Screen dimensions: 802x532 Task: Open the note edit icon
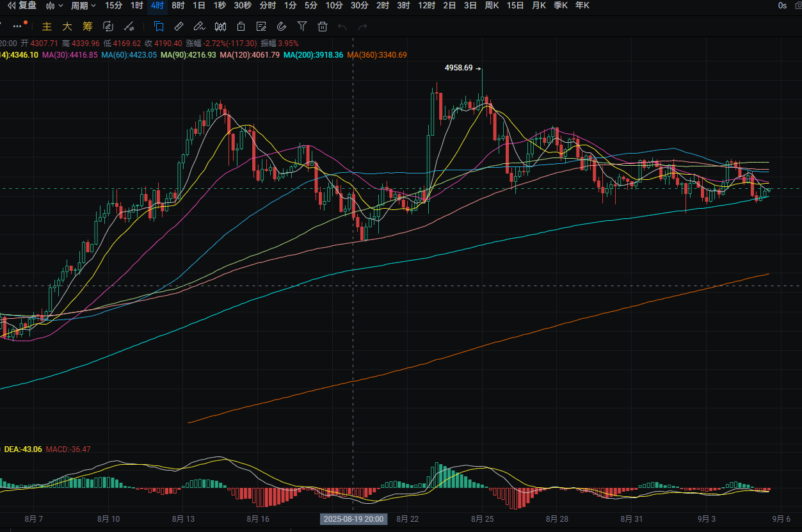coord(261,26)
